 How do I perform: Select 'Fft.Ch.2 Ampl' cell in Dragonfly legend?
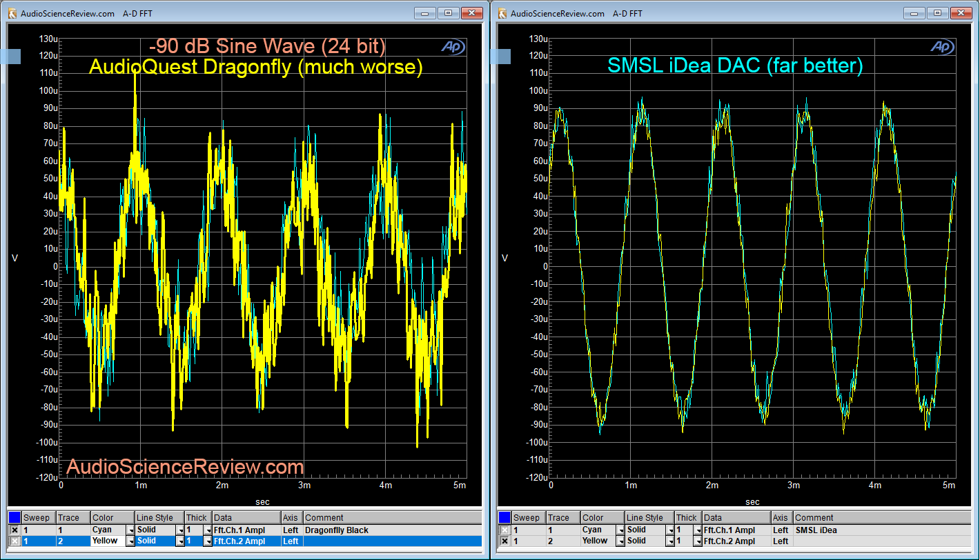[x=246, y=541]
